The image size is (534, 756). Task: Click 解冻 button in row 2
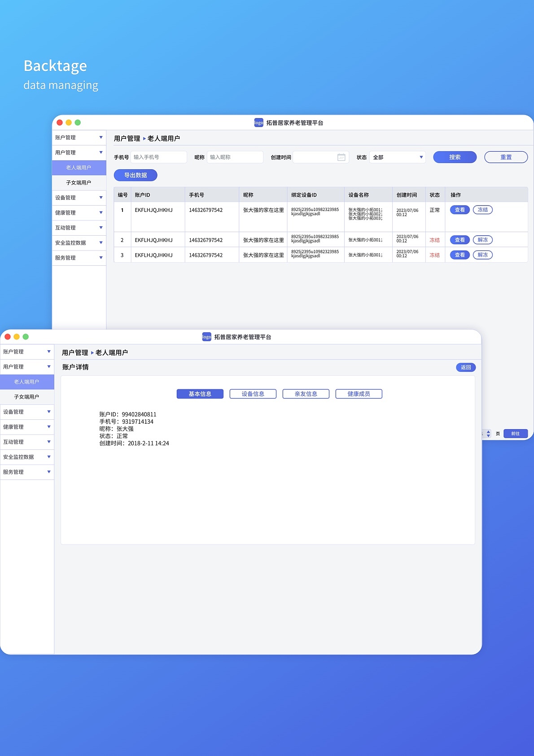pos(483,240)
